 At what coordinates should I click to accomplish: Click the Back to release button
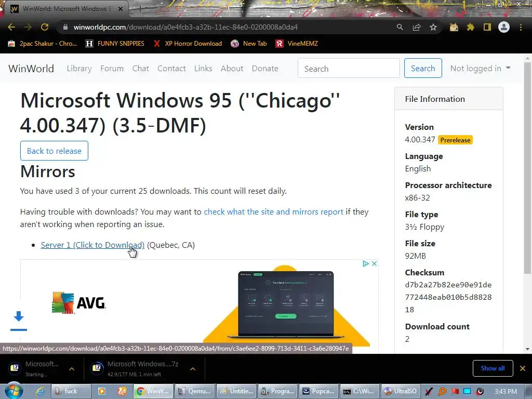tap(54, 151)
